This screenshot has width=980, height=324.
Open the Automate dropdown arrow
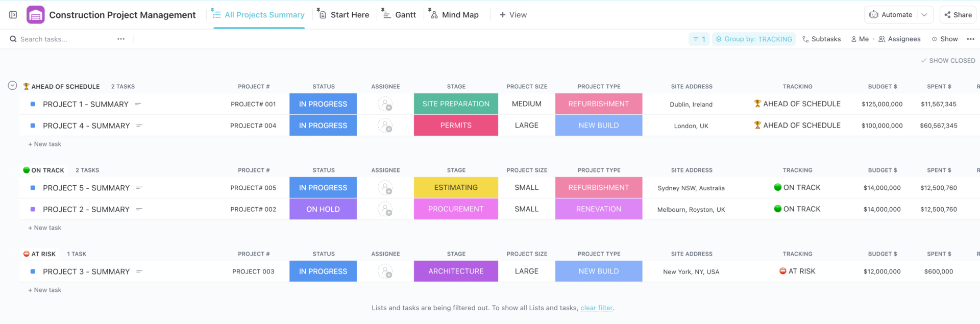click(x=924, y=15)
